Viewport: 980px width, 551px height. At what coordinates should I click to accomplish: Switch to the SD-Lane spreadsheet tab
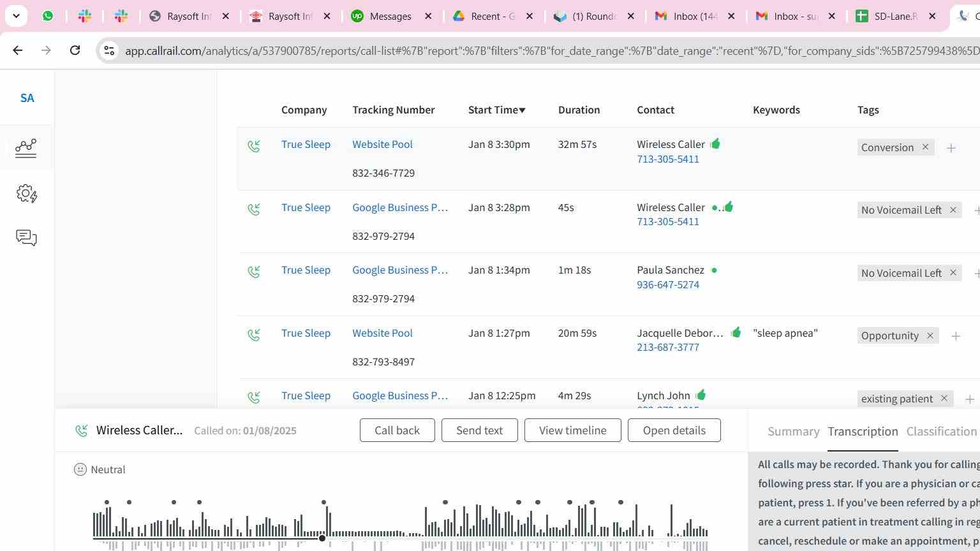pos(896,17)
